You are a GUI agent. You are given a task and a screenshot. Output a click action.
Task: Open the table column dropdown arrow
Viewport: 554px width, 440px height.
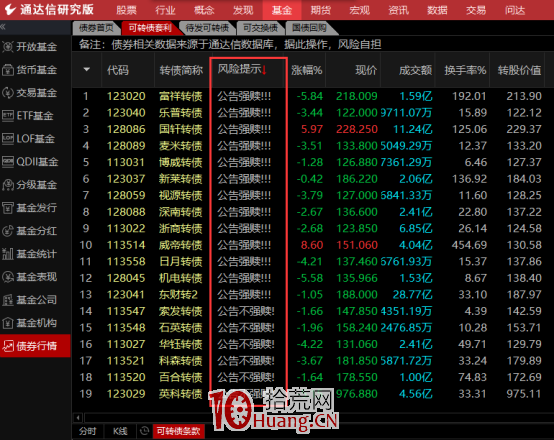87,70
